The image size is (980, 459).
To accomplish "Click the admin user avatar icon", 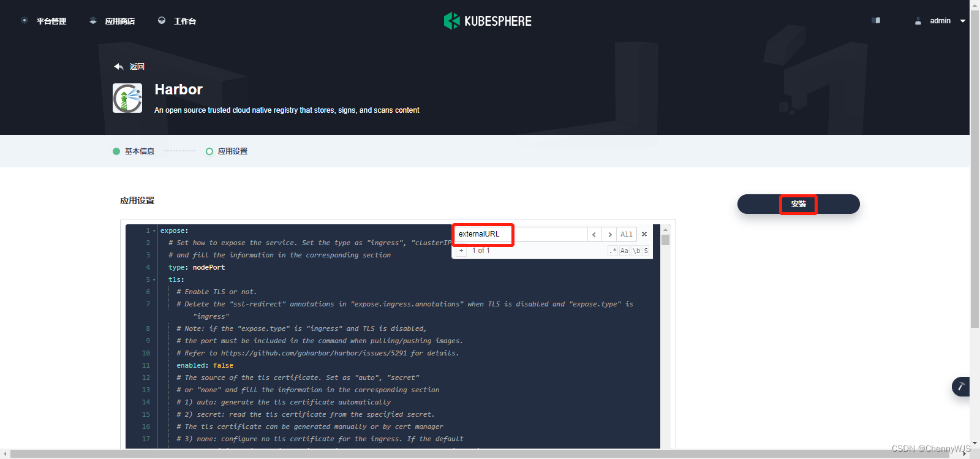I will [x=918, y=21].
